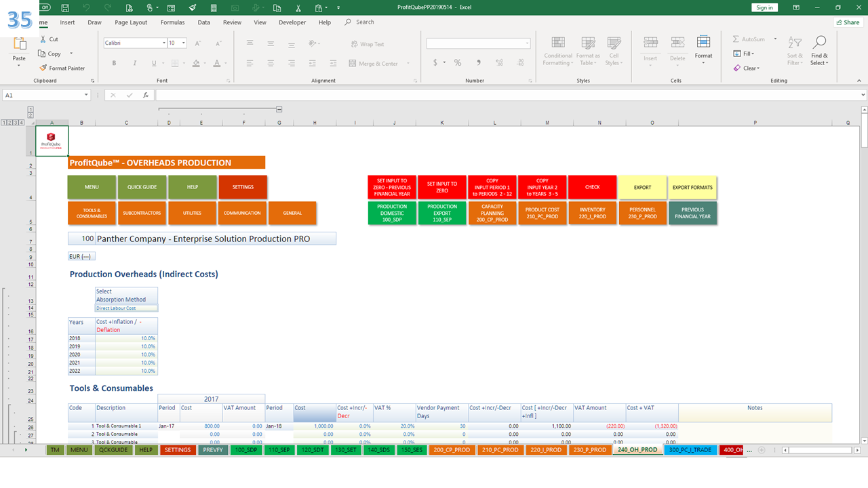868x488 pixels.
Task: Toggle AutoSave switch
Action: 44,7
